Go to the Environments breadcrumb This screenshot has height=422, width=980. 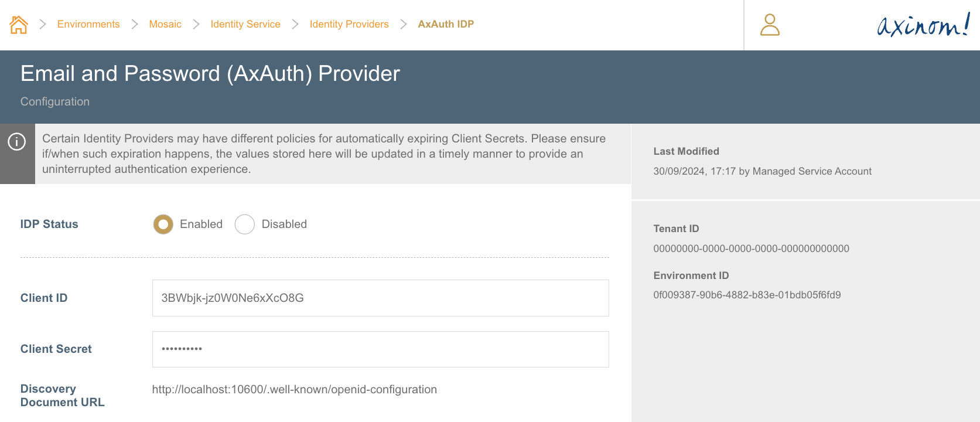click(x=88, y=24)
